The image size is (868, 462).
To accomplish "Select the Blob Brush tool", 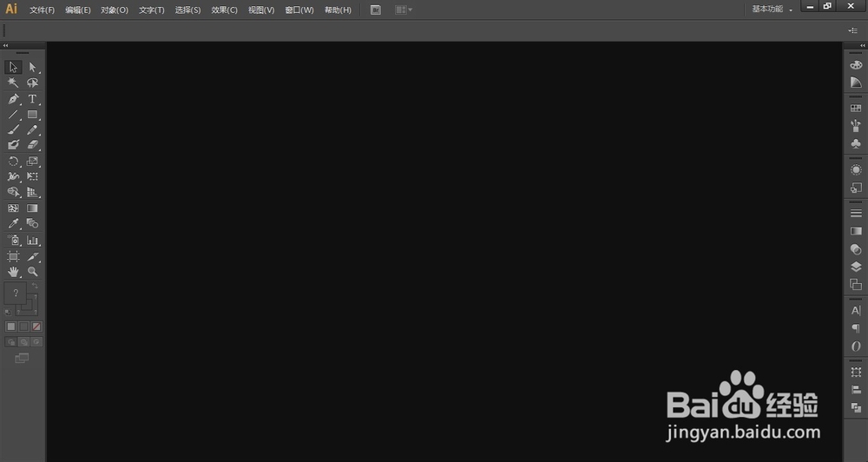I will point(13,144).
